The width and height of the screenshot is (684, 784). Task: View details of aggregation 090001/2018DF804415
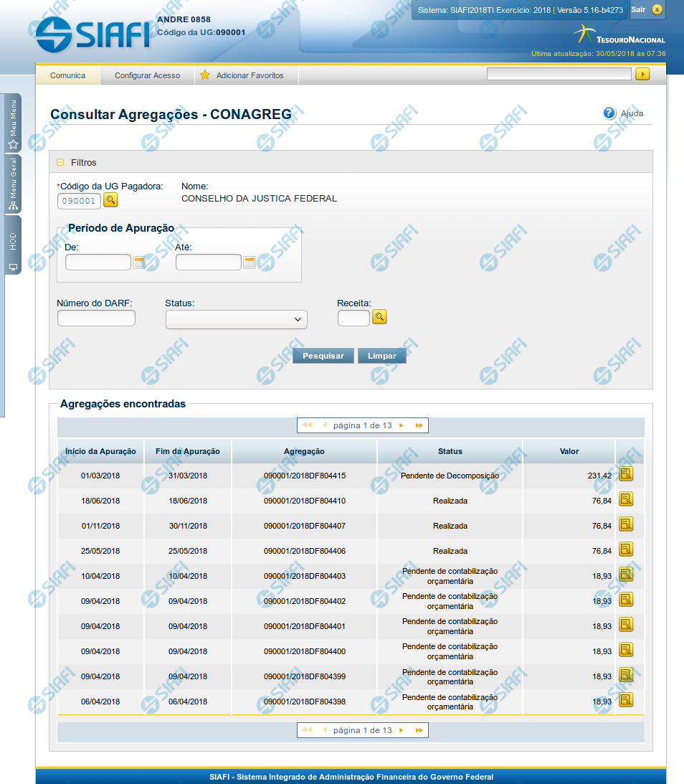click(626, 475)
